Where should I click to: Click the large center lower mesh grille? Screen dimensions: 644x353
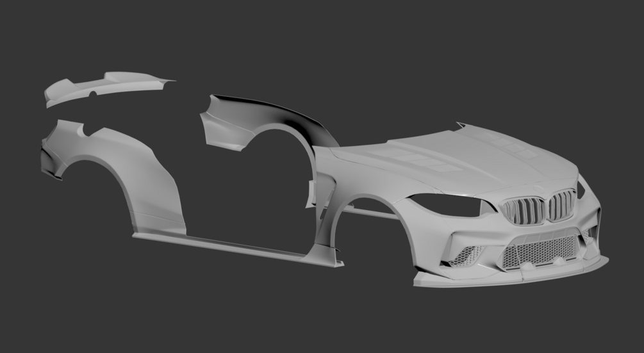click(x=540, y=252)
